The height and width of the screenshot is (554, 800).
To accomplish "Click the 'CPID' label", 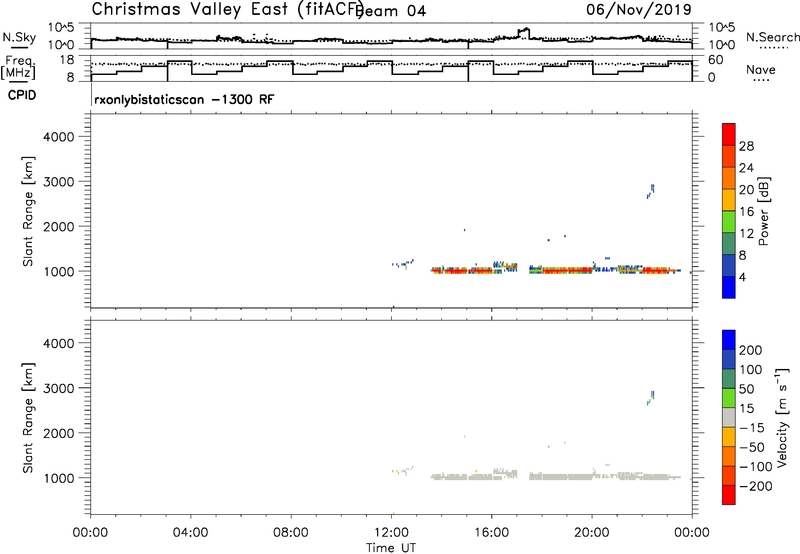I will point(22,95).
